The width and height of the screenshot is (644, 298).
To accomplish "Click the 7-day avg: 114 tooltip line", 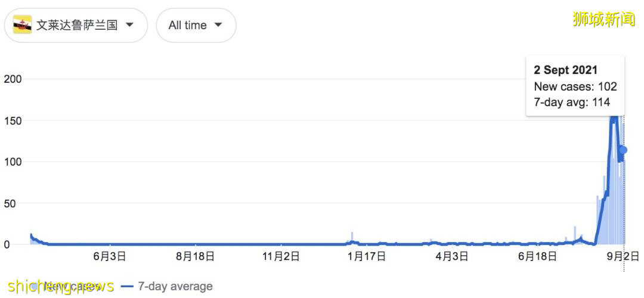I will 572,102.
